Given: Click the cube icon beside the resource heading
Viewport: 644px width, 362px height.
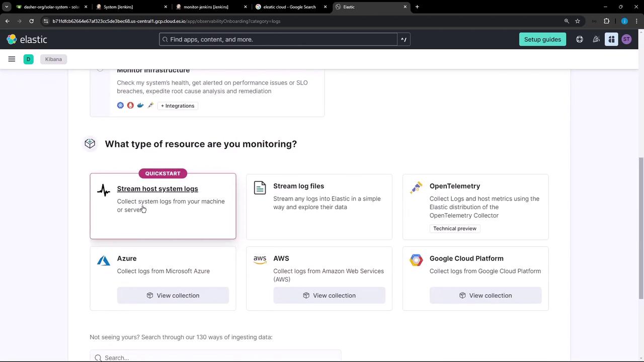Looking at the screenshot, I should click(x=90, y=144).
